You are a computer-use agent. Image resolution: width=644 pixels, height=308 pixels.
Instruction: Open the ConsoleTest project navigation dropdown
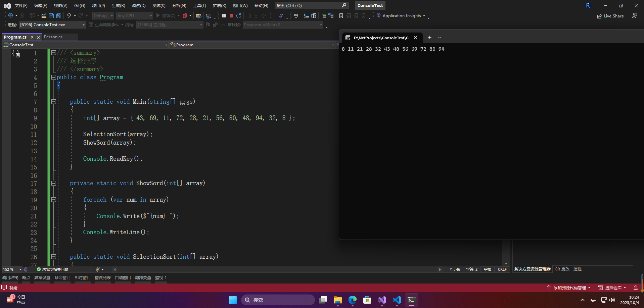85,45
